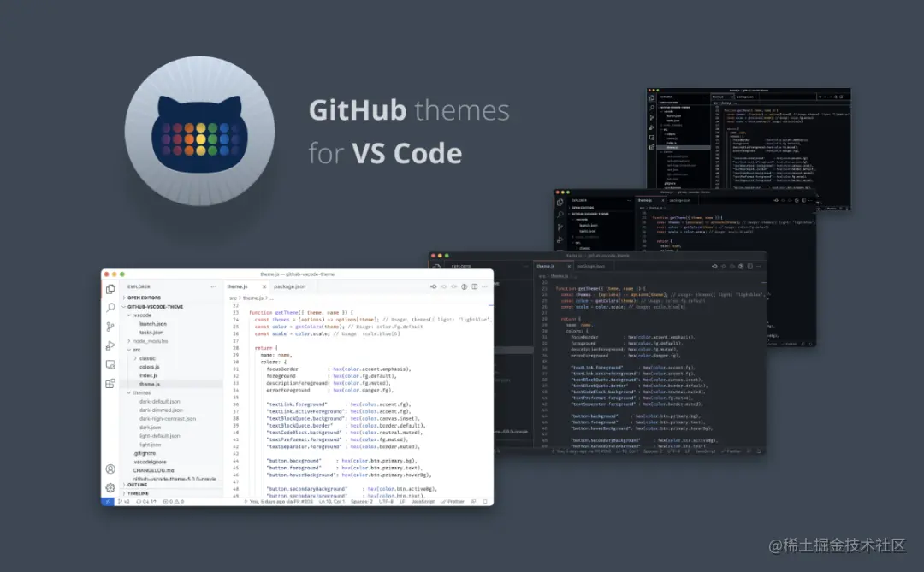
Task: Click errors and warnings count in light status bar
Action: pyautogui.click(x=174, y=502)
